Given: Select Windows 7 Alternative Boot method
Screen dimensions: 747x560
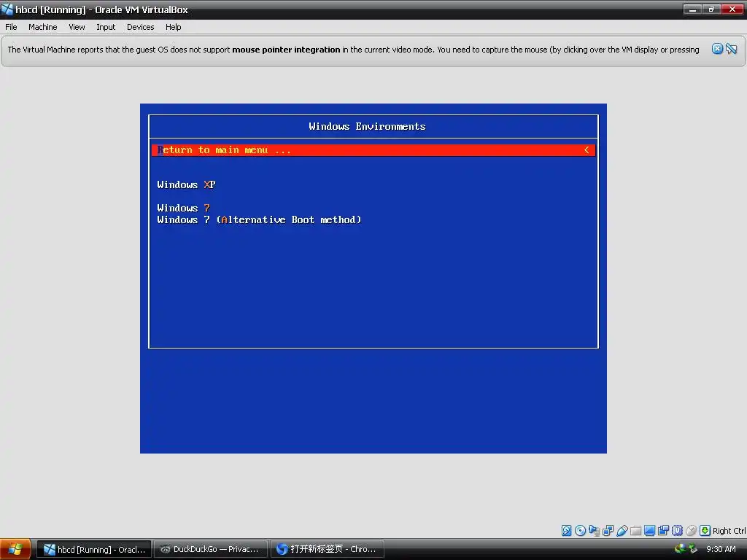Looking at the screenshot, I should click(259, 220).
